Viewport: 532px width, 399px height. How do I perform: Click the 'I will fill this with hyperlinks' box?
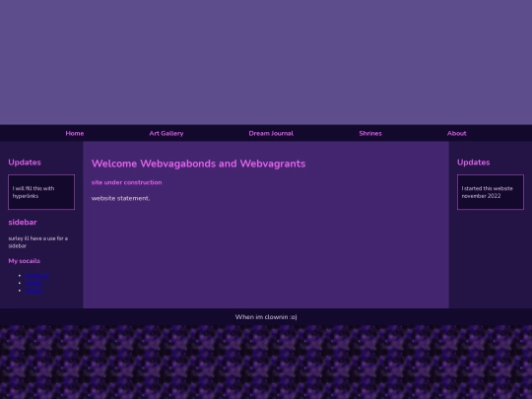point(41,192)
